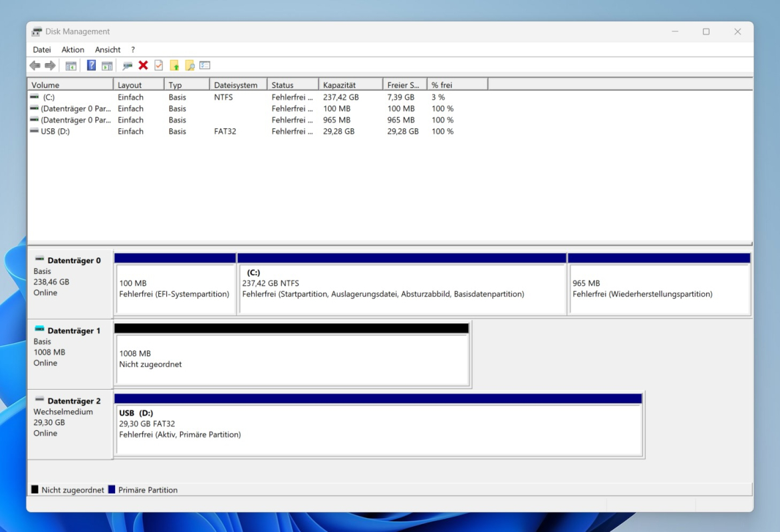Click the red X delete icon
Screen dimensions: 780x532
143,65
